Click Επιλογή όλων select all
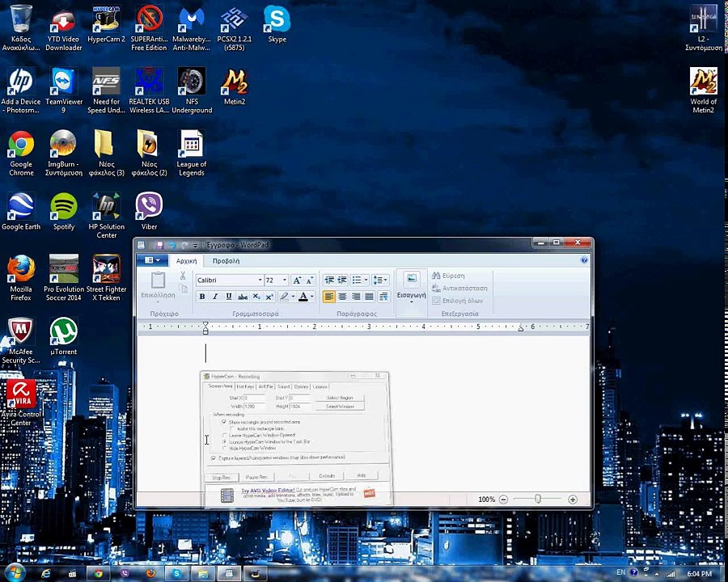 click(457, 301)
